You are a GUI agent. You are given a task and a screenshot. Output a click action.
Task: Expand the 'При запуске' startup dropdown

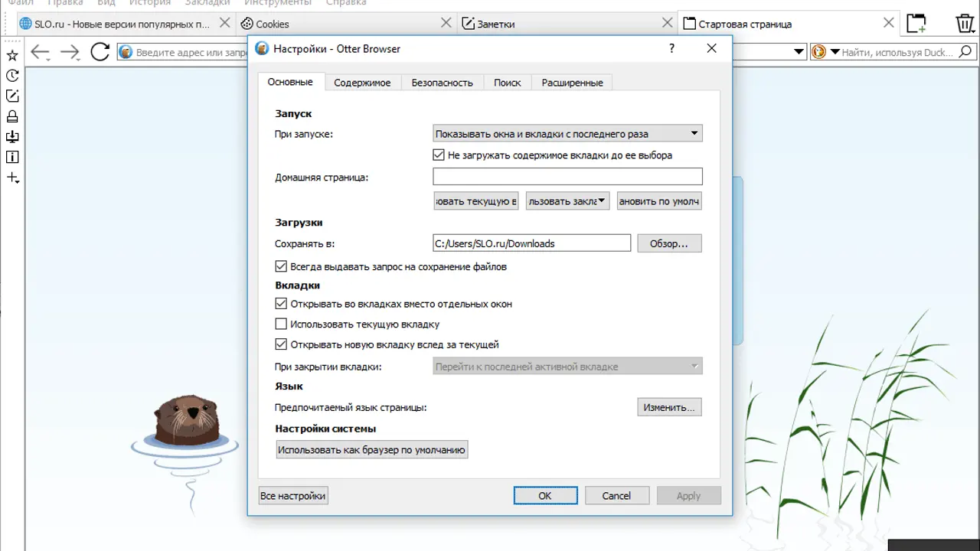(x=567, y=134)
